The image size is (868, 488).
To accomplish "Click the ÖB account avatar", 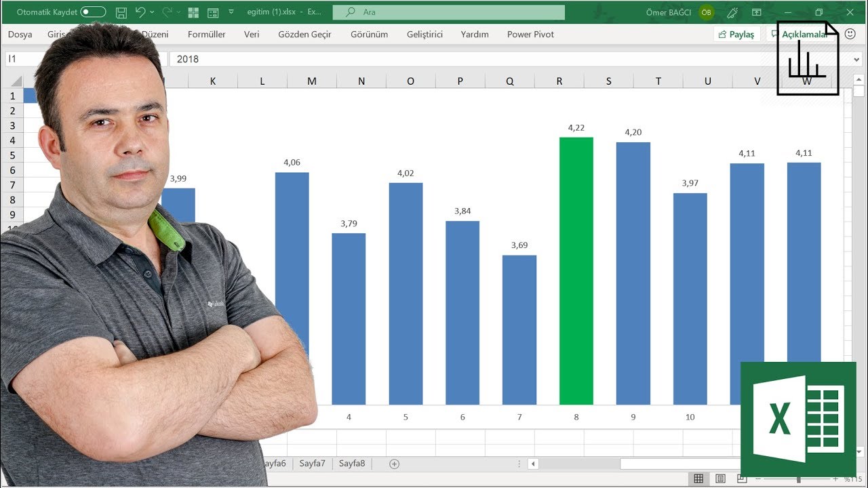I will click(707, 12).
